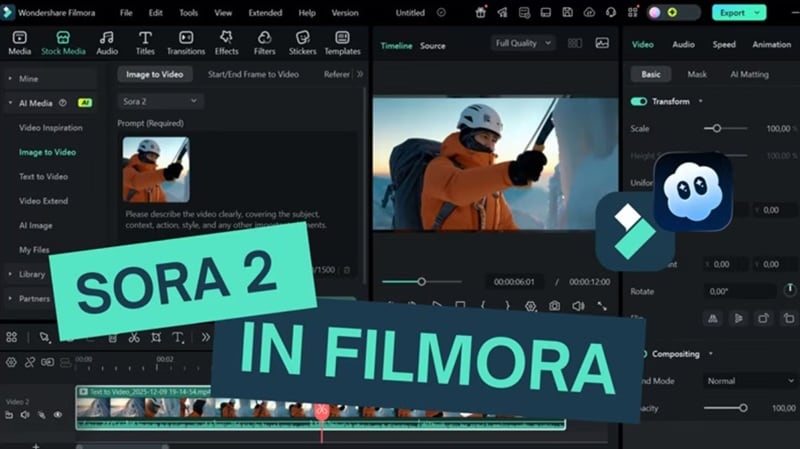The height and width of the screenshot is (449, 800).
Task: Open the Audio library
Action: click(x=107, y=43)
